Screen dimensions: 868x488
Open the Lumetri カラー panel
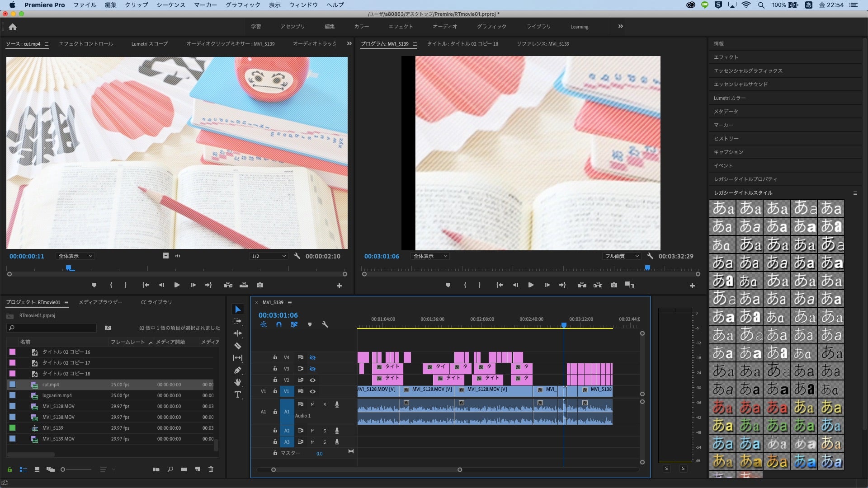point(730,98)
